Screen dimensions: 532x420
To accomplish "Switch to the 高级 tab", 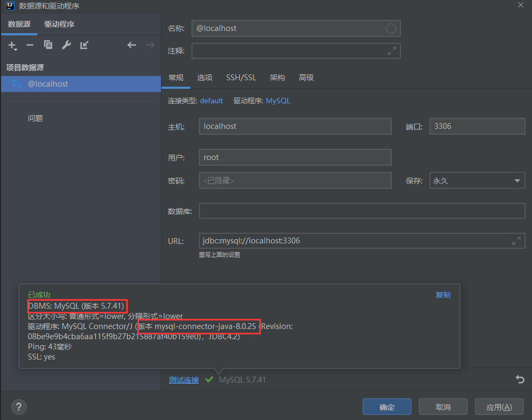I will click(306, 77).
